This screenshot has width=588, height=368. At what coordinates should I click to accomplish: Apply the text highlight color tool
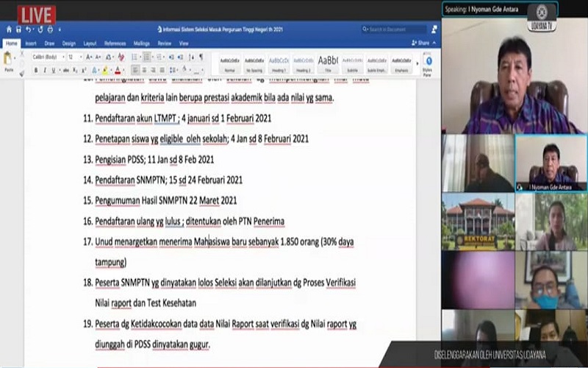pos(106,71)
